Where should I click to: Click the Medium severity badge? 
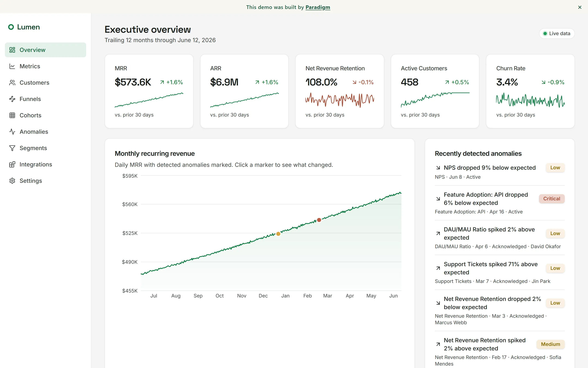tap(550, 344)
